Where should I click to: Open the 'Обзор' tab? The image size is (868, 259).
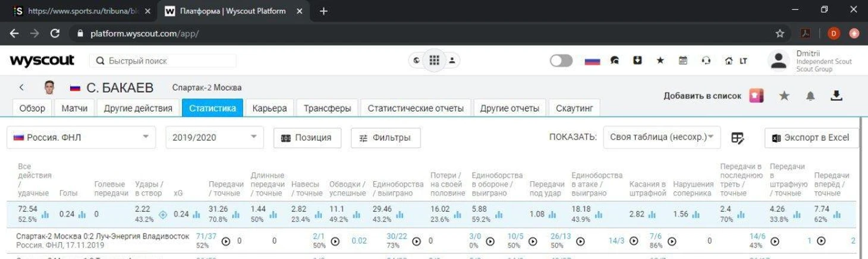[x=32, y=108]
